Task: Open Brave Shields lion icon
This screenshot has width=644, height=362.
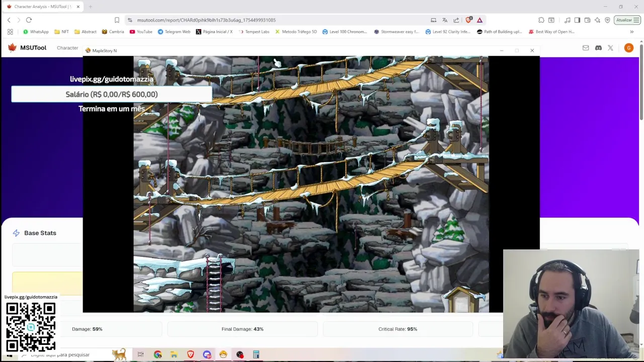Action: click(x=468, y=20)
